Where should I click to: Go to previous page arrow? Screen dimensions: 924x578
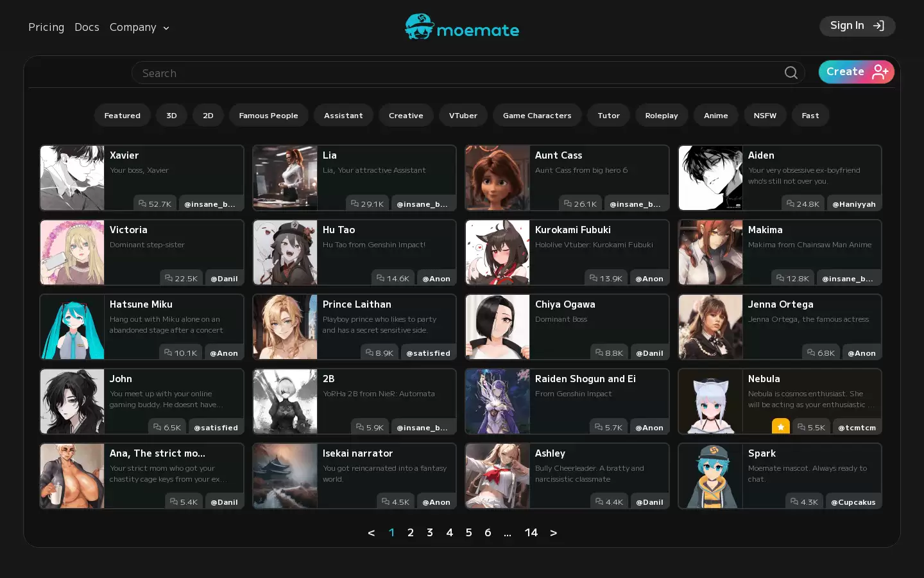tap(371, 532)
